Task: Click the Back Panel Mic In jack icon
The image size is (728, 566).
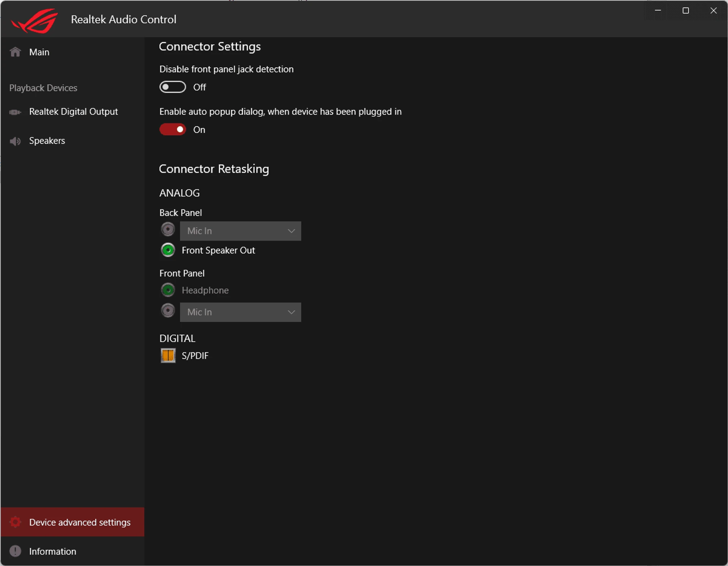Action: pyautogui.click(x=168, y=230)
